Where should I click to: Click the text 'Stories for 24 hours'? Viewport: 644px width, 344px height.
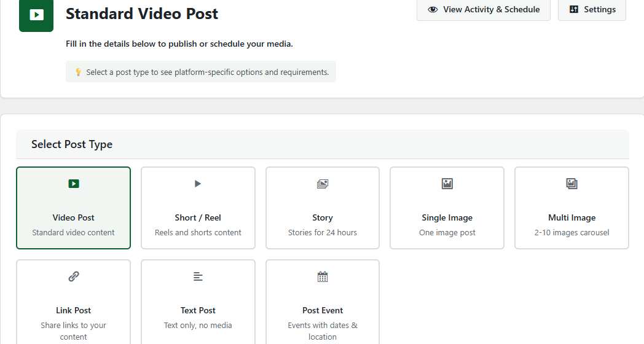(323, 232)
